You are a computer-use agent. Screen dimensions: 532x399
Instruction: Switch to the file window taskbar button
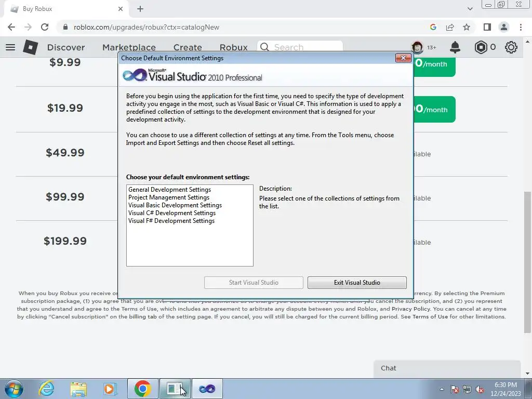(x=175, y=389)
